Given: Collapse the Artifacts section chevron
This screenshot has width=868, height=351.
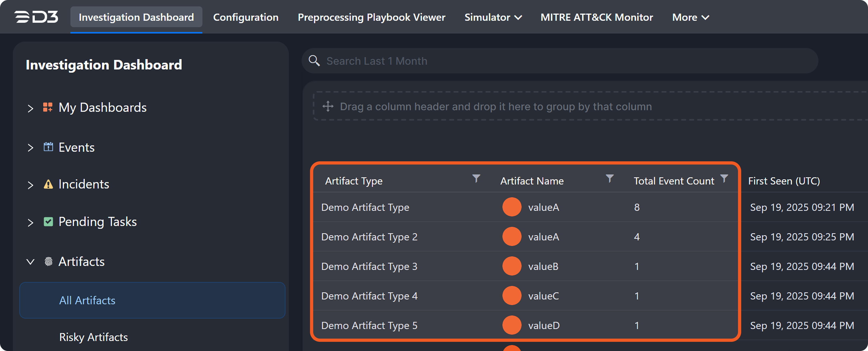Looking at the screenshot, I should point(30,262).
